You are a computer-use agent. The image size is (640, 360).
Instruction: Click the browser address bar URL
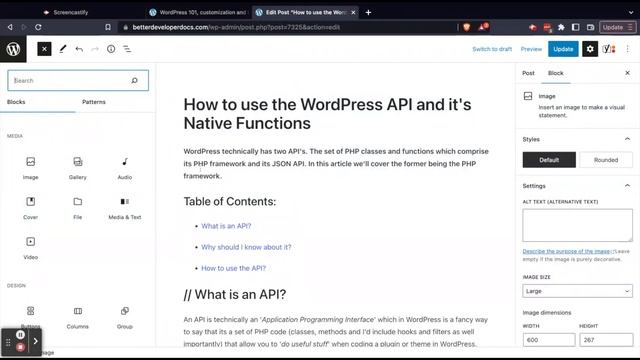coord(236,27)
